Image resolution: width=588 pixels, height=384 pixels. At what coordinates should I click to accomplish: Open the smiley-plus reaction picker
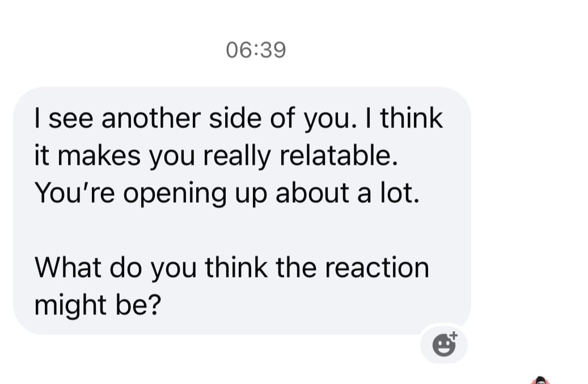[x=445, y=344]
